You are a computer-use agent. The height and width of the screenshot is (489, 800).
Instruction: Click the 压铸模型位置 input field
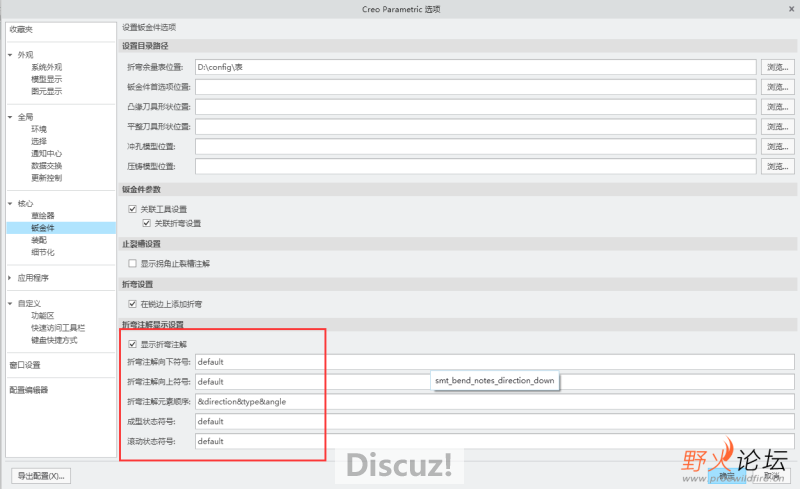point(476,166)
